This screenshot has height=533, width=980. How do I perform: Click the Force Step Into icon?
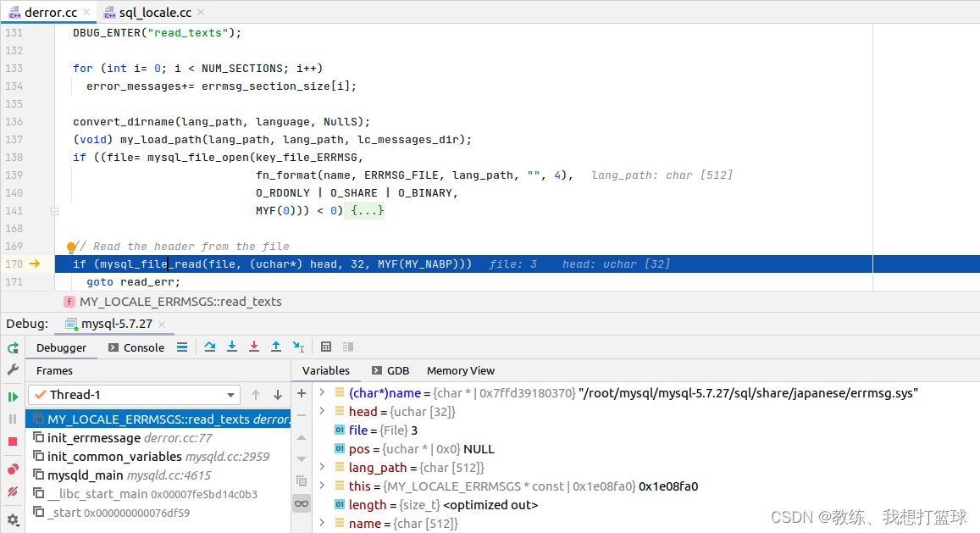(254, 347)
